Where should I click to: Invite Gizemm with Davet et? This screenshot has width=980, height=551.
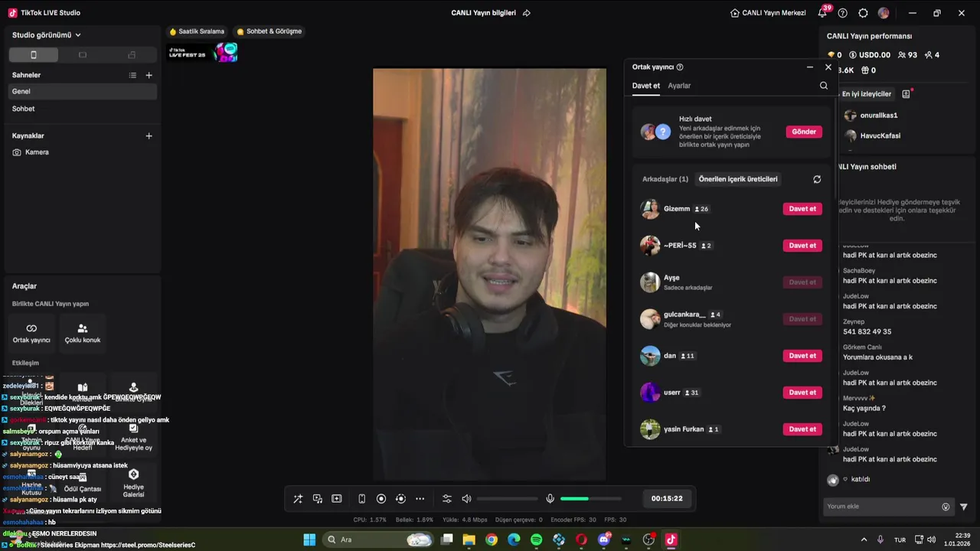802,209
